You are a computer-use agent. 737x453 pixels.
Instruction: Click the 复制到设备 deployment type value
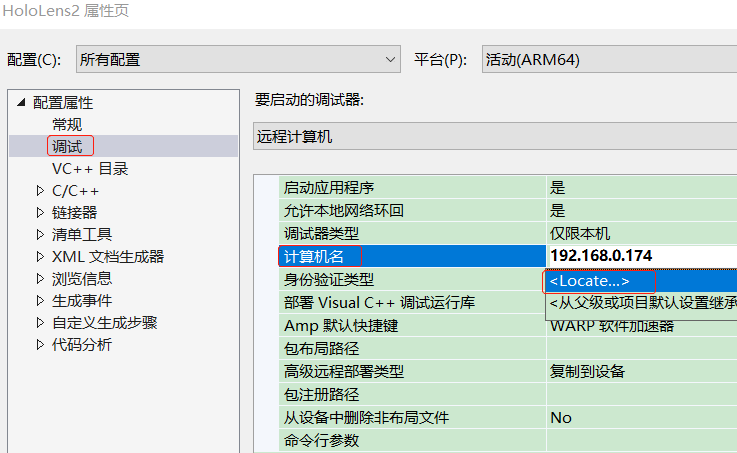(588, 372)
